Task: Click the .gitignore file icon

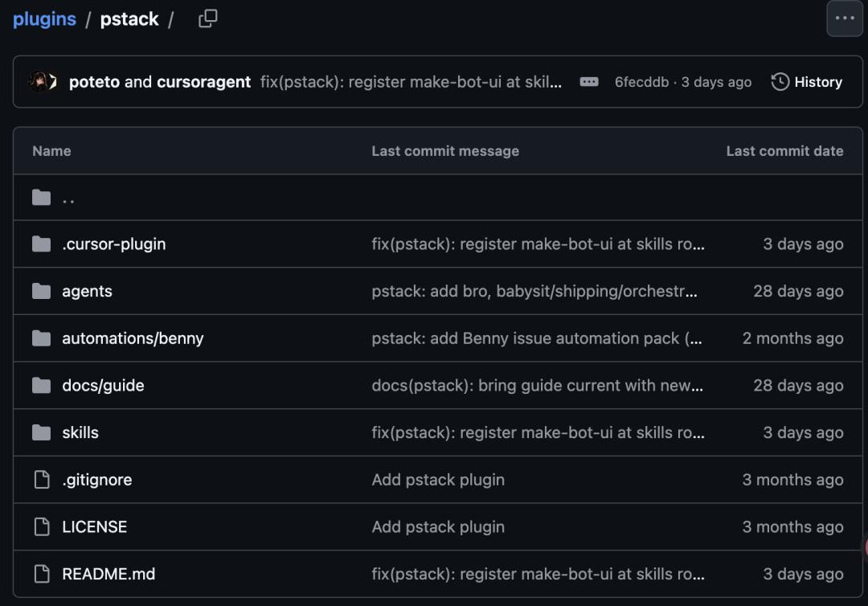Action: click(42, 480)
